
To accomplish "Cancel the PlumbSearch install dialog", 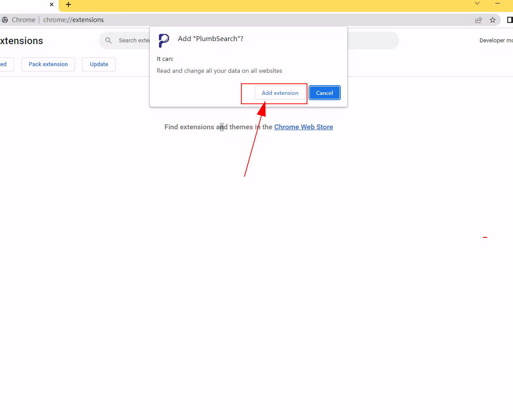I will point(324,93).
